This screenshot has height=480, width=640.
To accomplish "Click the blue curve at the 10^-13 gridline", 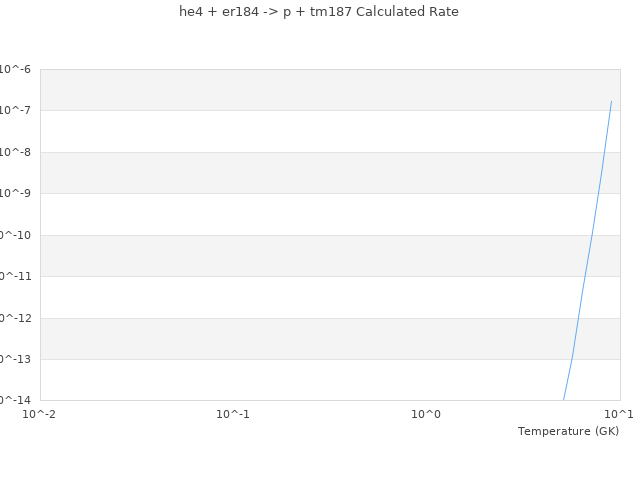I will (572, 359).
